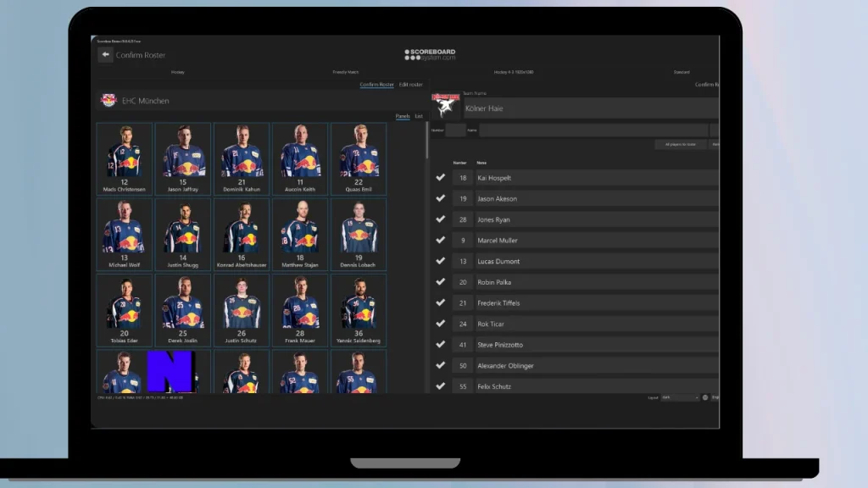Image resolution: width=868 pixels, height=488 pixels.
Task: Click the München roster panel scrollbar
Action: (427, 141)
